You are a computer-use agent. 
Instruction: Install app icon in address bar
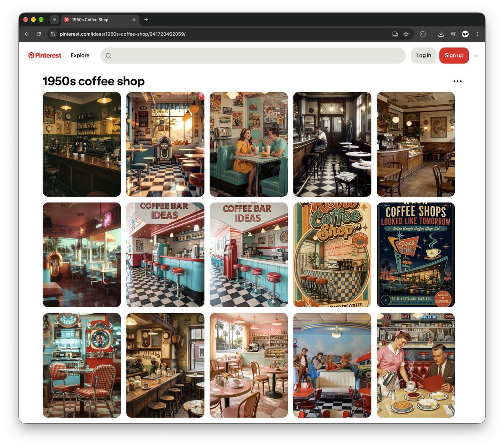(395, 34)
